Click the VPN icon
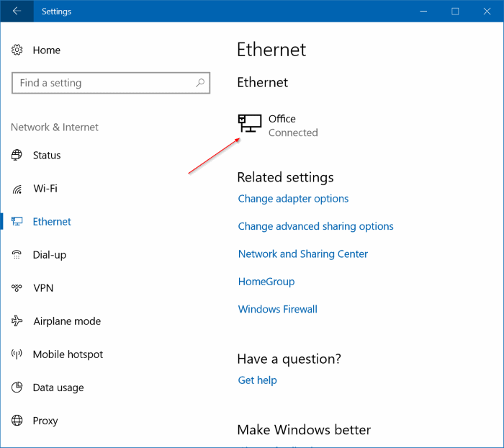The image size is (504, 448). click(17, 287)
